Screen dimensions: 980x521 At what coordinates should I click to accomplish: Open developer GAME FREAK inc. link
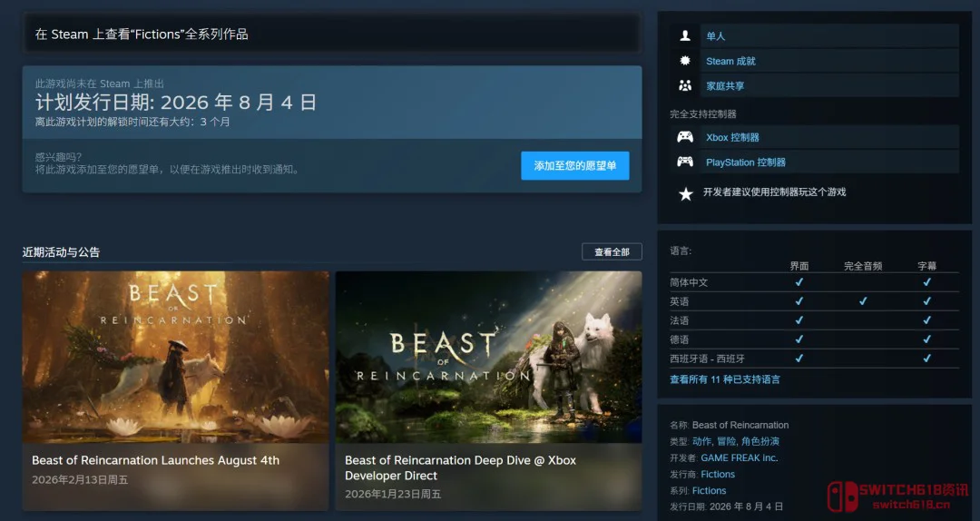pyautogui.click(x=740, y=457)
